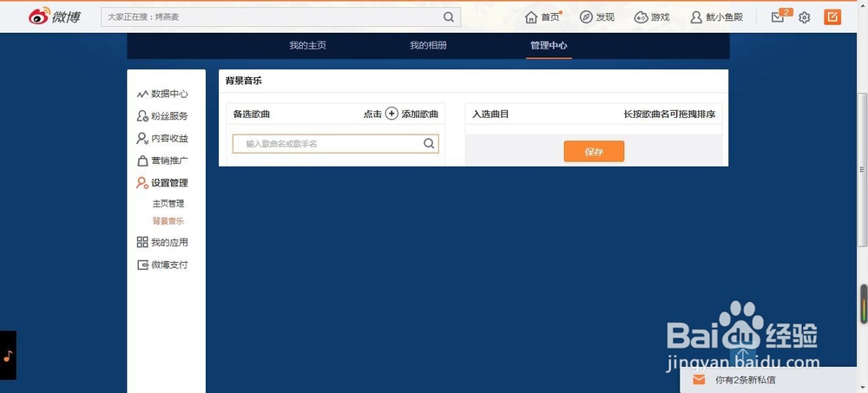
Task: Click the 设置管理 gear-person icon
Action: (142, 183)
